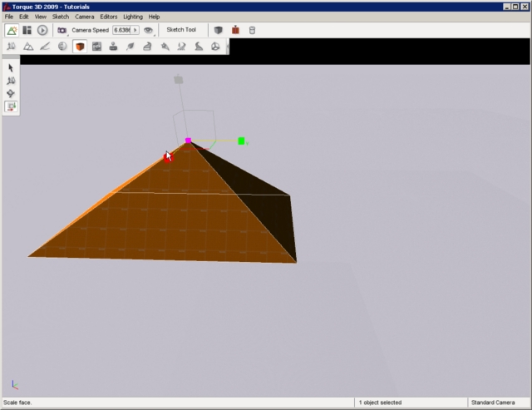This screenshot has height=410, width=532.
Task: Enable the bottom tool in the left palette
Action: [11, 106]
